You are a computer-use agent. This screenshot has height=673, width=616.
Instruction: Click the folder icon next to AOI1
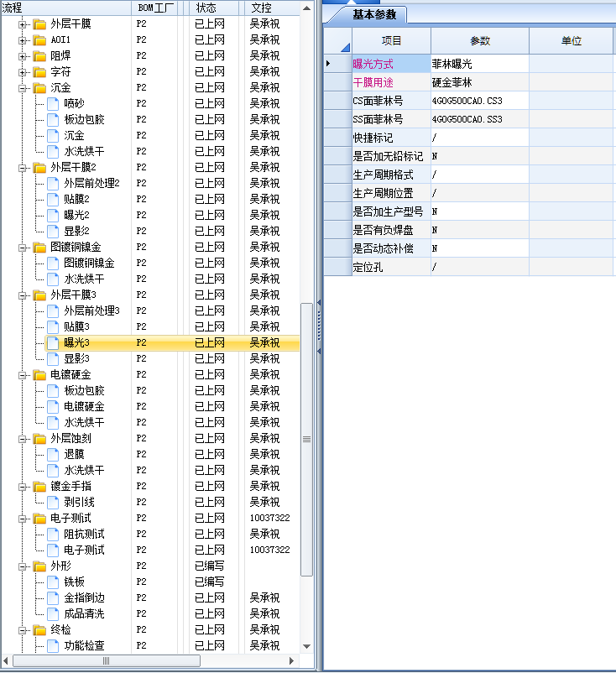(x=39, y=40)
